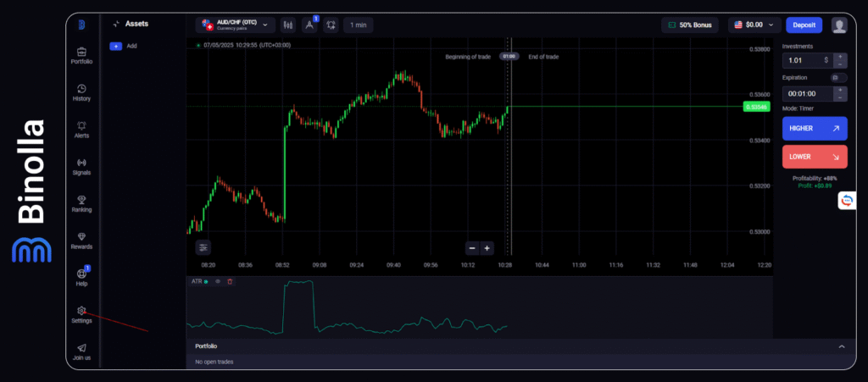Open the Rewards diamond icon
This screenshot has width=868, height=382.
[x=81, y=240]
